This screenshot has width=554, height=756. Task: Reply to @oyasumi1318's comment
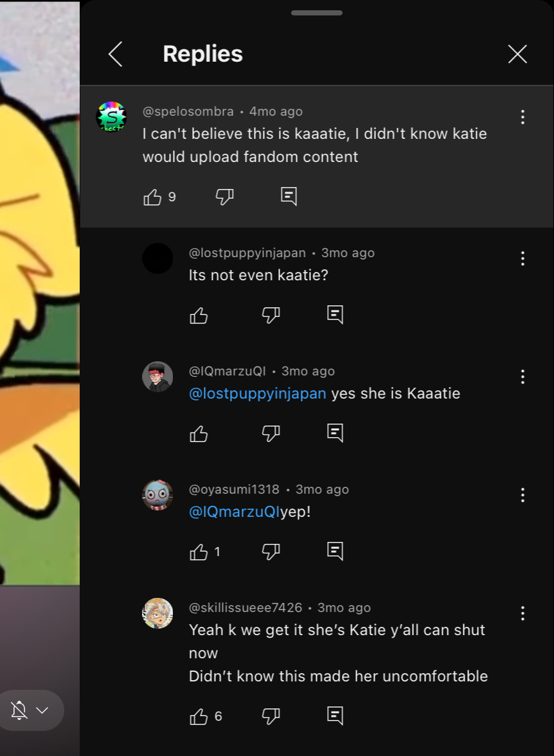tap(335, 552)
